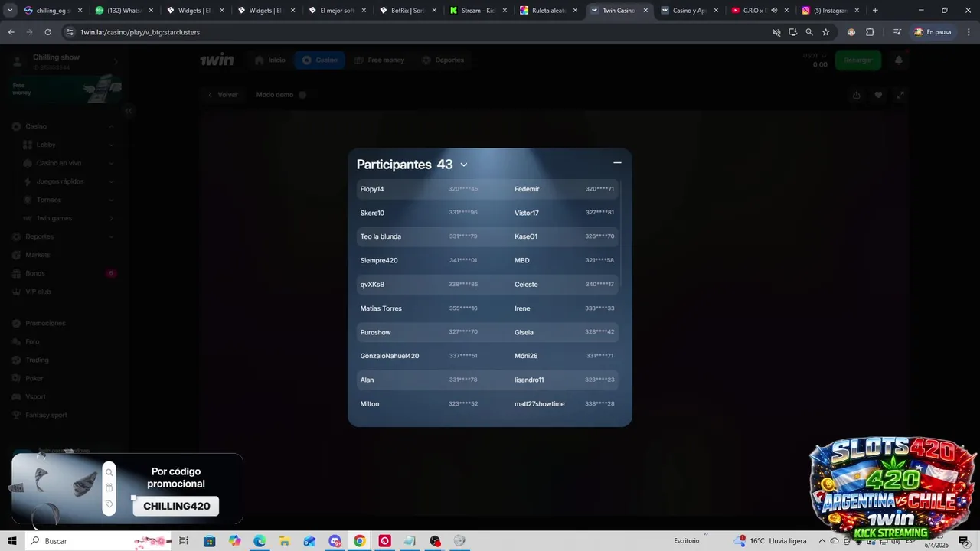The image size is (980, 551).
Task: Select participant Fedemir
Action: 527,189
